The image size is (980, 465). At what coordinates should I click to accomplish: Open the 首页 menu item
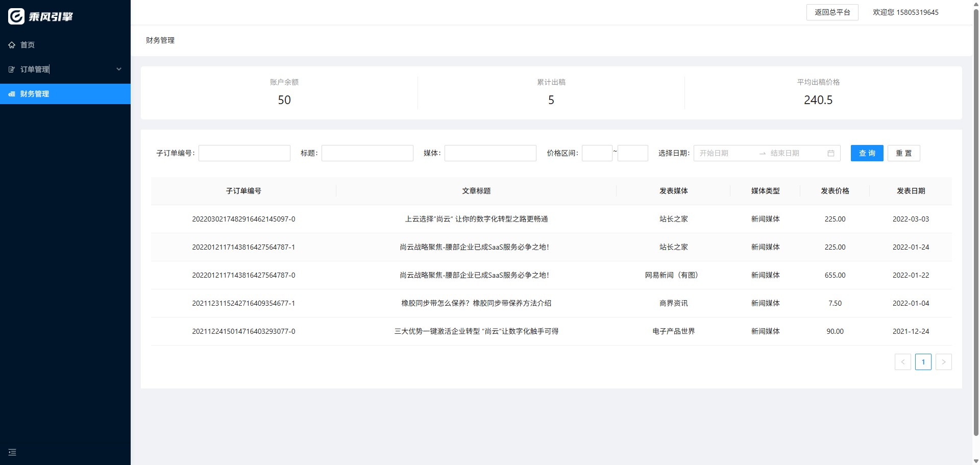(28, 45)
